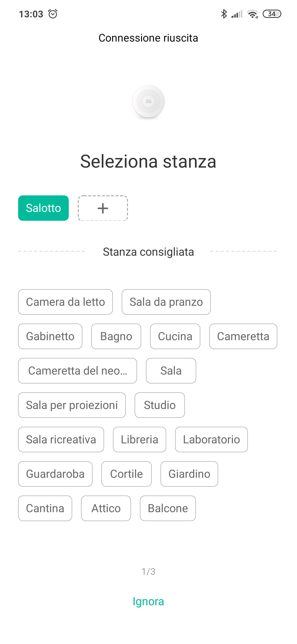Select the Studio room chip
The height and width of the screenshot is (644, 297).
[160, 405]
